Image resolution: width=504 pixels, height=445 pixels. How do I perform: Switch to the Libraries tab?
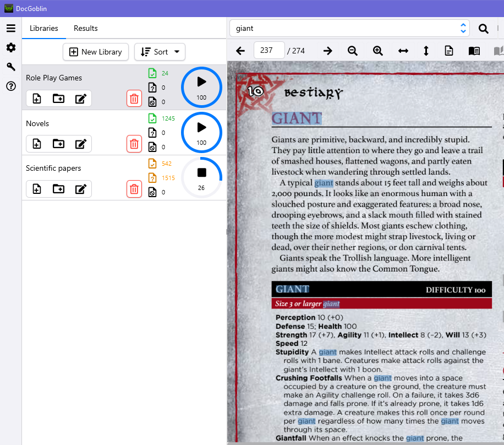[x=44, y=28]
